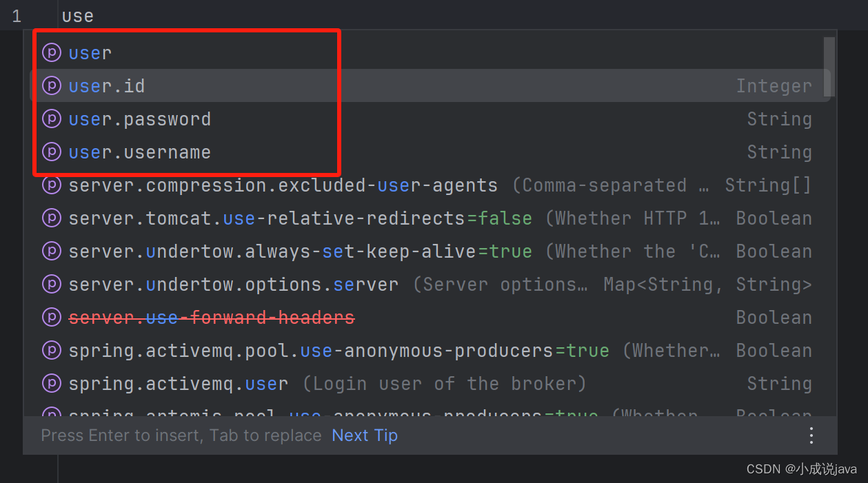Click the property icon beside user.id
This screenshot has height=483, width=868.
coord(52,85)
